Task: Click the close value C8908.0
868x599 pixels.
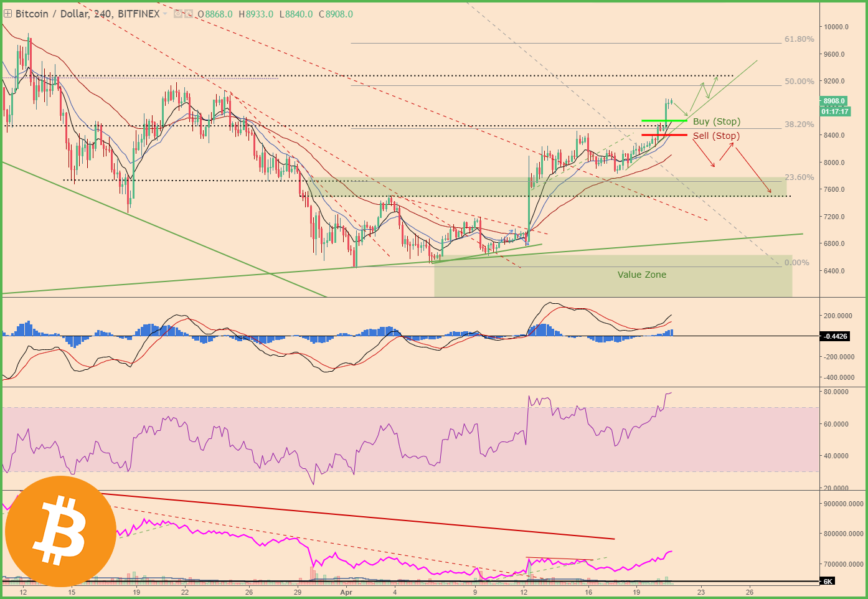Action: tap(336, 14)
